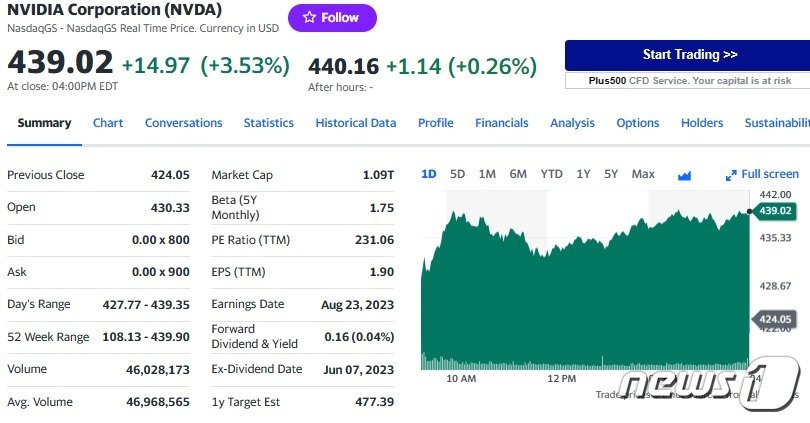Go to the Statistics tab

(268, 123)
